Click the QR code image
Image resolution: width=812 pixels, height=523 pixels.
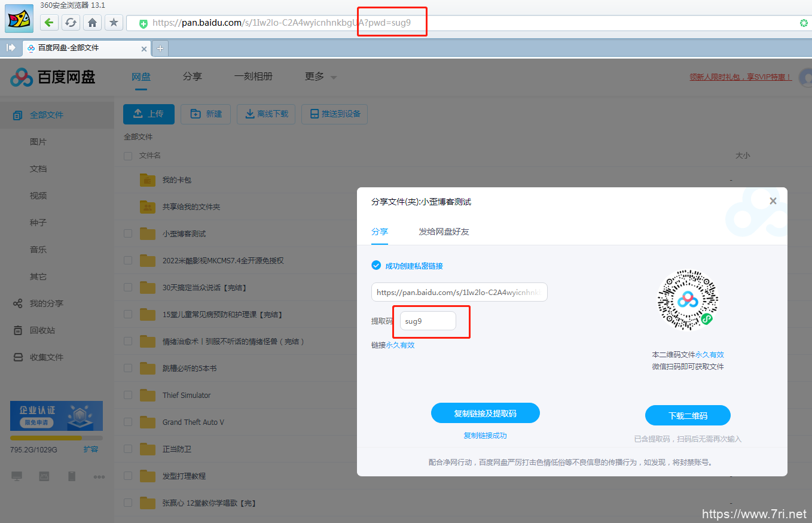click(x=688, y=300)
